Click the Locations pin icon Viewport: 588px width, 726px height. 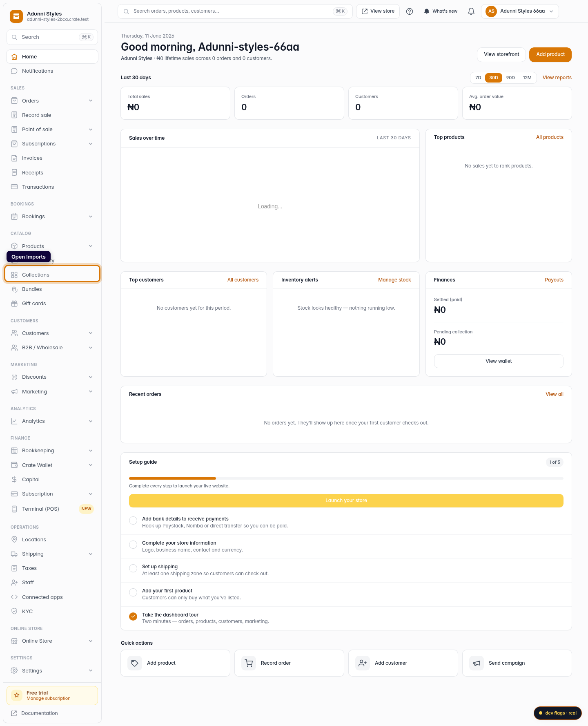pyautogui.click(x=14, y=539)
